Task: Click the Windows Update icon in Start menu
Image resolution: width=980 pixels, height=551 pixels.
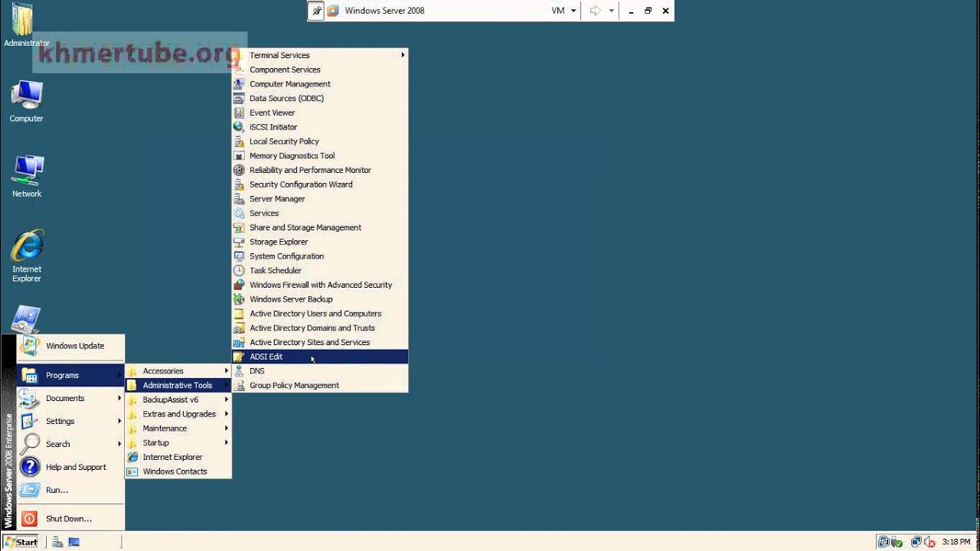Action: coord(29,346)
